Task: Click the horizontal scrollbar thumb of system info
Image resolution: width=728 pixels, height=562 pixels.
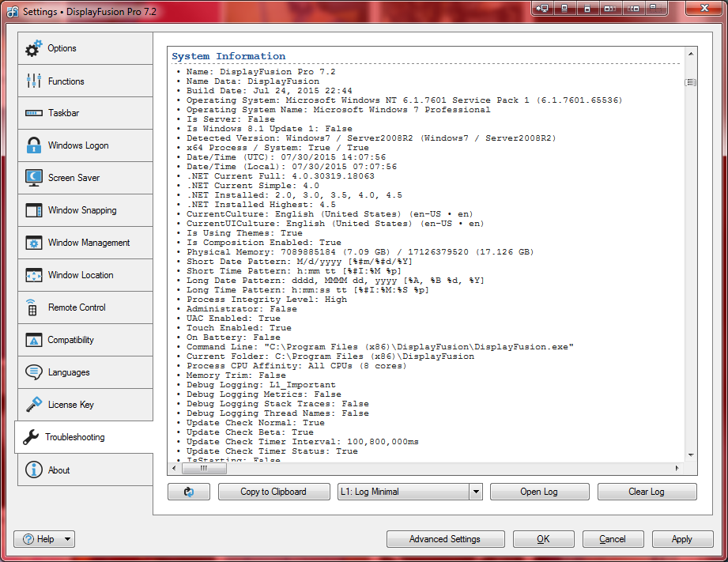Action: [203, 468]
